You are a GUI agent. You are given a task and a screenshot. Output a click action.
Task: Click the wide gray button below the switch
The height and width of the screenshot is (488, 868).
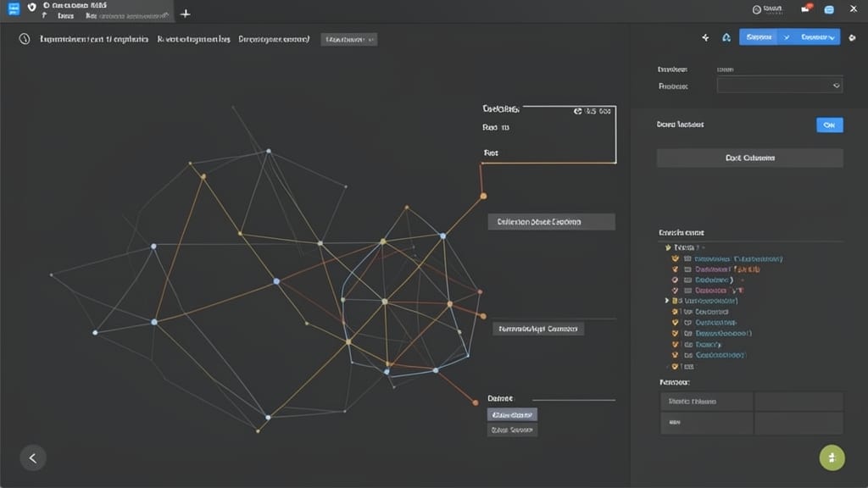(x=749, y=158)
